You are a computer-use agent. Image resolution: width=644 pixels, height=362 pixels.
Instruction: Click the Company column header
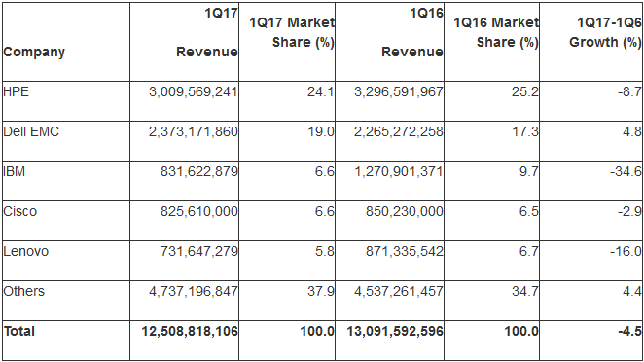tap(34, 52)
